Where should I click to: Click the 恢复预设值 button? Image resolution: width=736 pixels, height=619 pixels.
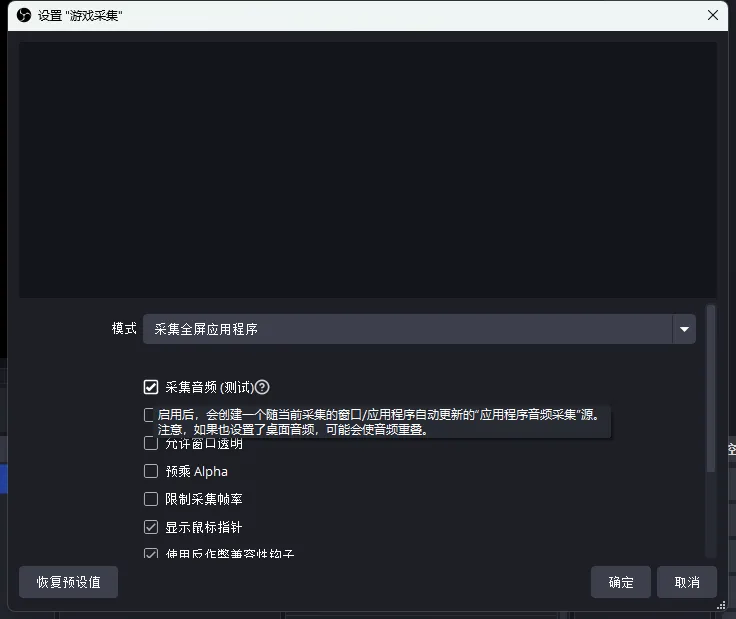point(69,582)
